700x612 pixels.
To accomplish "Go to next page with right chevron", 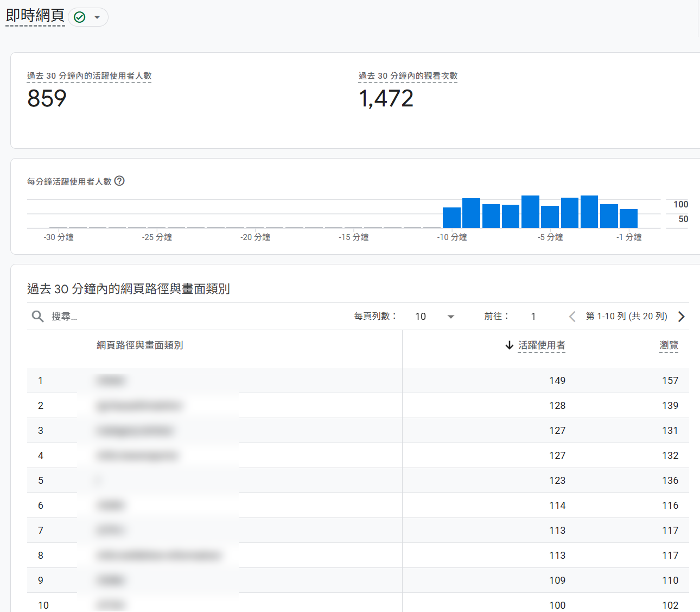I will pos(682,317).
